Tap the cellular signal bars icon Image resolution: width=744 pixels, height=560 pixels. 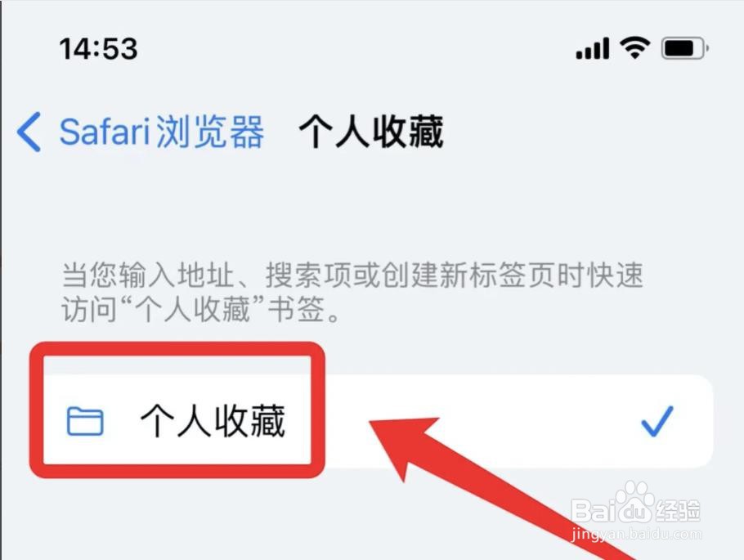tap(592, 48)
